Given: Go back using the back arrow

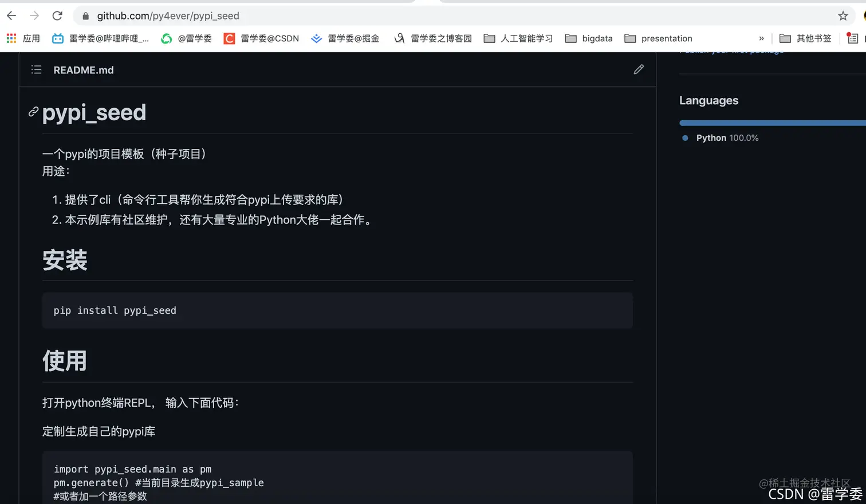Looking at the screenshot, I should pos(11,15).
